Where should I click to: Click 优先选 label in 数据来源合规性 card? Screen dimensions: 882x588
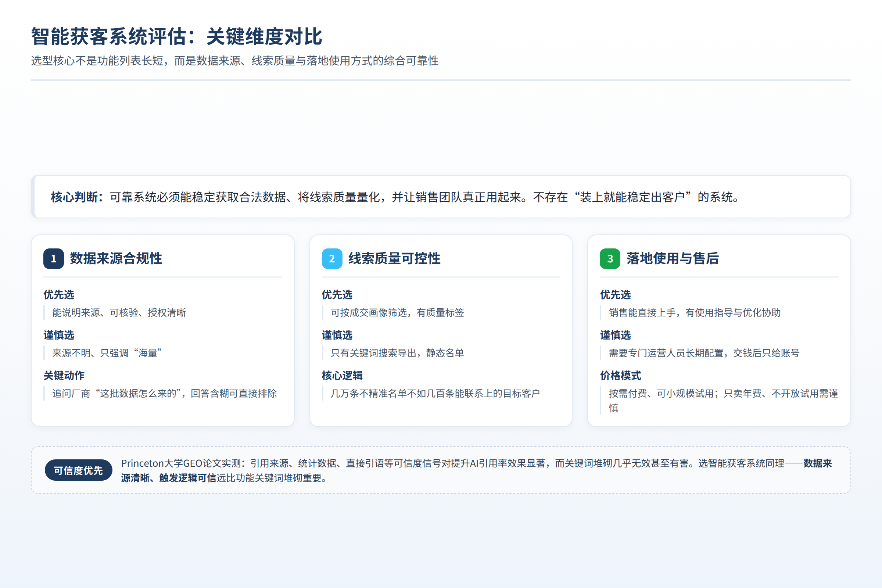(59, 295)
